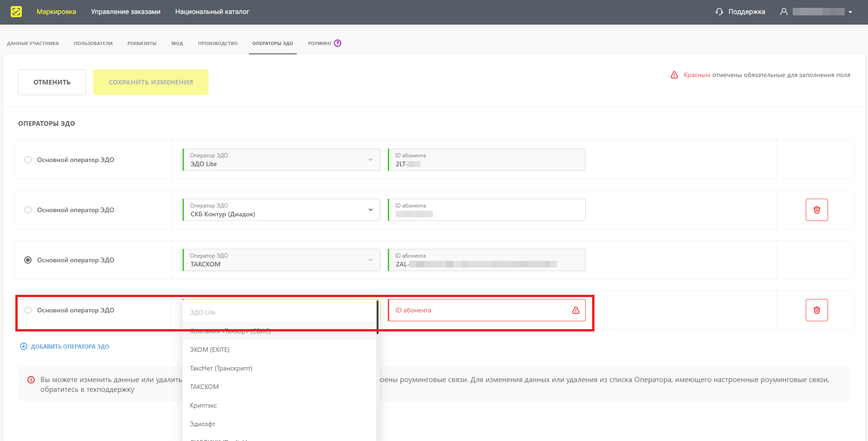This screenshot has width=868, height=441.
Task: Open the account dropdown arrow
Action: pyautogui.click(x=850, y=12)
